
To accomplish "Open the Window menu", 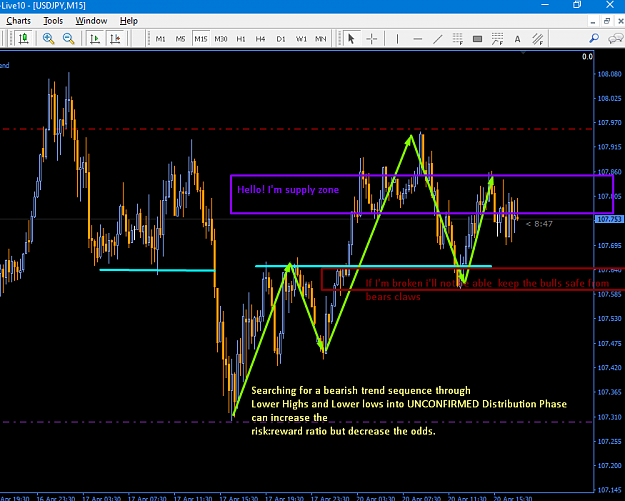I will 91,21.
